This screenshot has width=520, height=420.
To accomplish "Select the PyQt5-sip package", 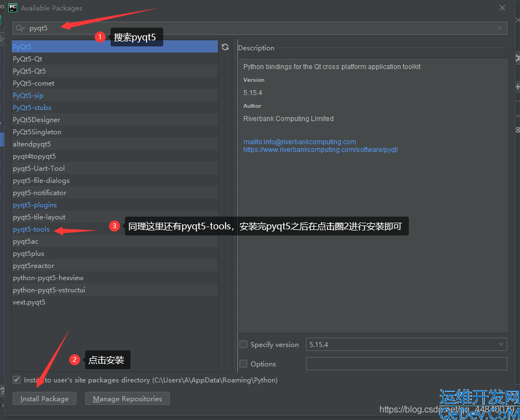I will point(115,96).
